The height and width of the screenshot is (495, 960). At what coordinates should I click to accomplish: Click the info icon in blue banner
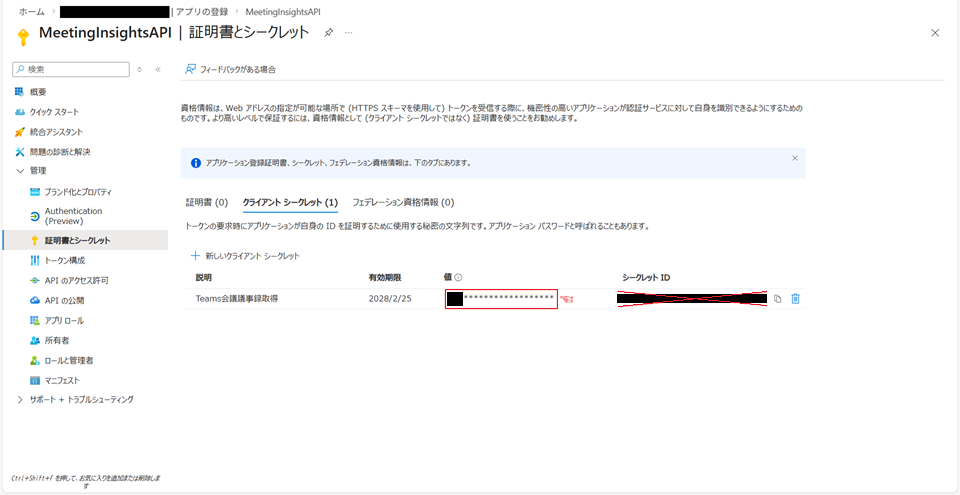click(x=195, y=164)
